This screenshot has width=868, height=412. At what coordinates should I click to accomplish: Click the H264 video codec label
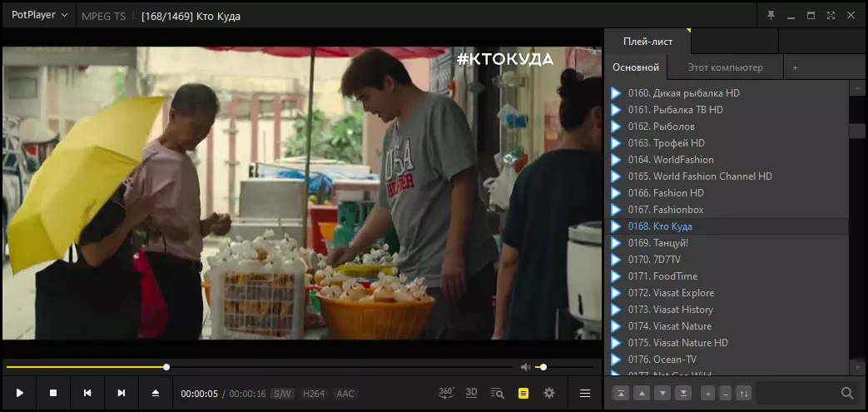[x=313, y=394]
